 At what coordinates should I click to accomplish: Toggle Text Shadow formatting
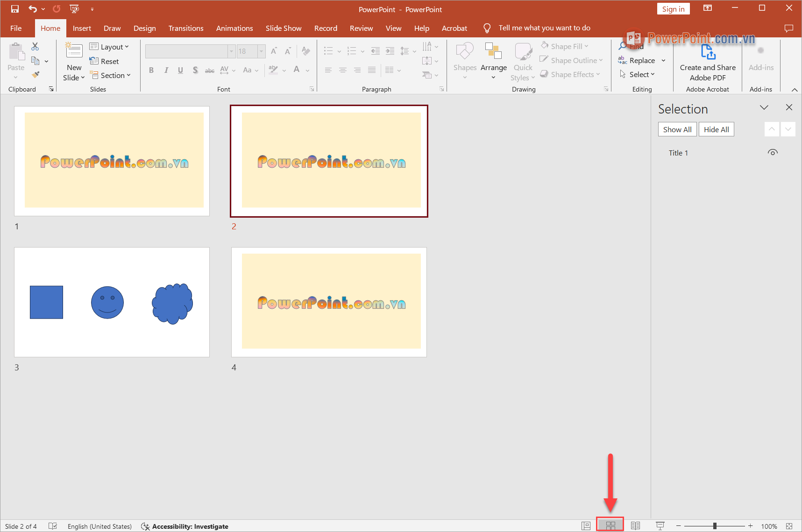(x=195, y=70)
